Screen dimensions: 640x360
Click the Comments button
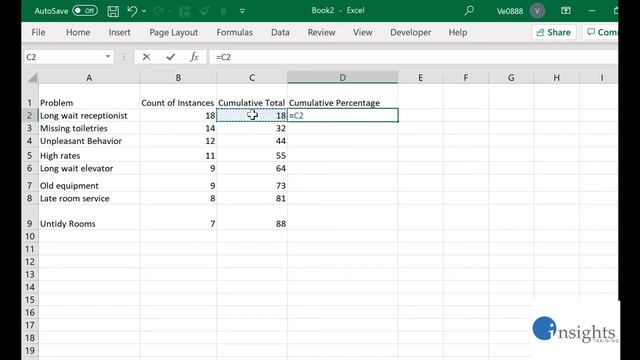coord(600,32)
